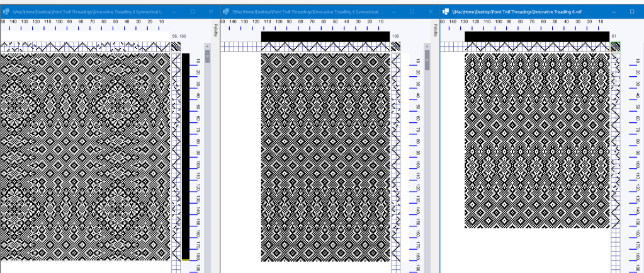
Task: Click the scroll up arrow in the left window
Action: pyautogui.click(x=207, y=47)
